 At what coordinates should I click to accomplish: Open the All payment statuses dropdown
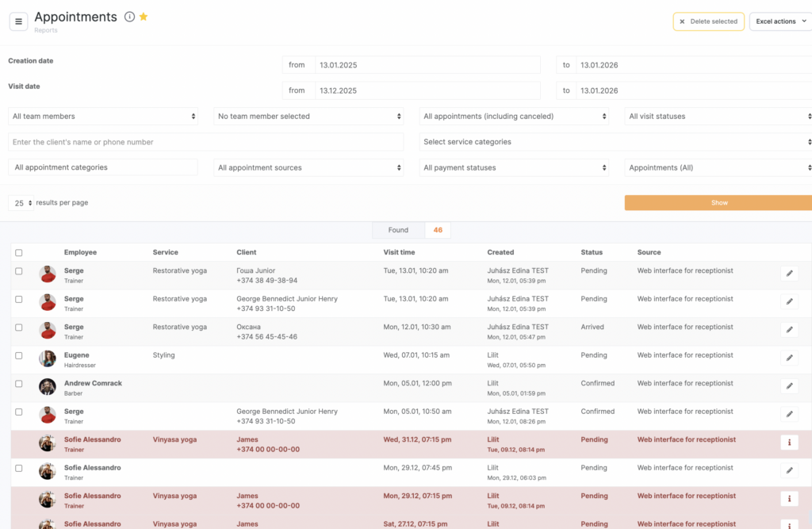coord(513,168)
